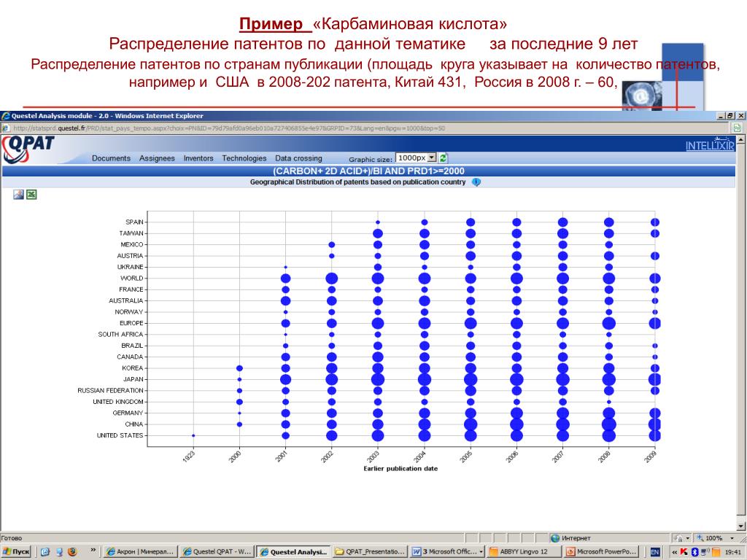
Task: Click the 2003 axis label
Action: (x=373, y=456)
